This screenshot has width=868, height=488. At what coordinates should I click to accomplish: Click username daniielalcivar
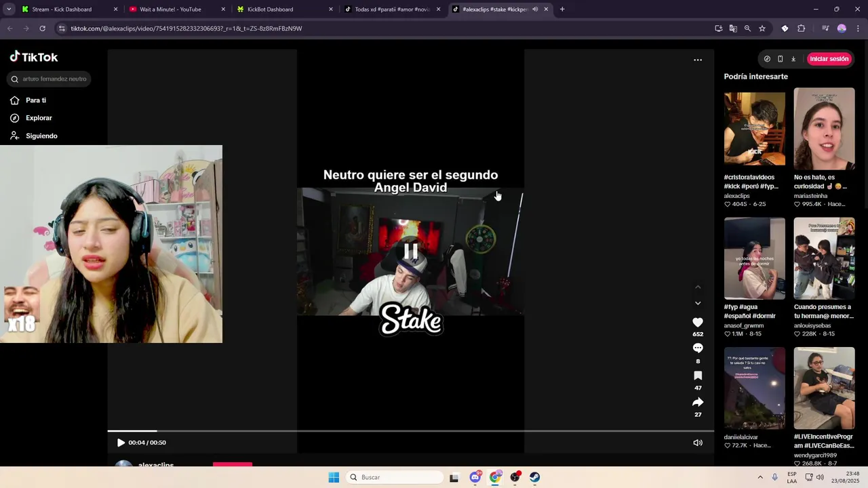click(741, 437)
